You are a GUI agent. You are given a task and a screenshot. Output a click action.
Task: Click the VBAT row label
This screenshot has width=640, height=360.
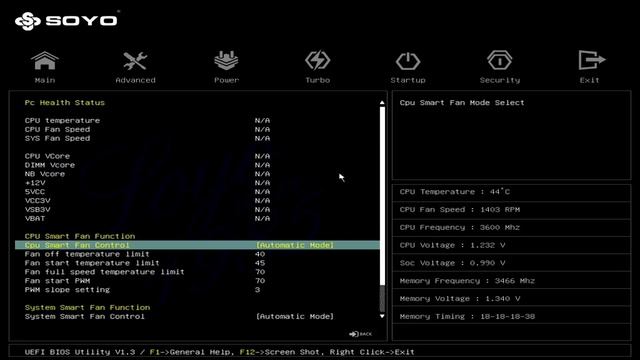35,218
